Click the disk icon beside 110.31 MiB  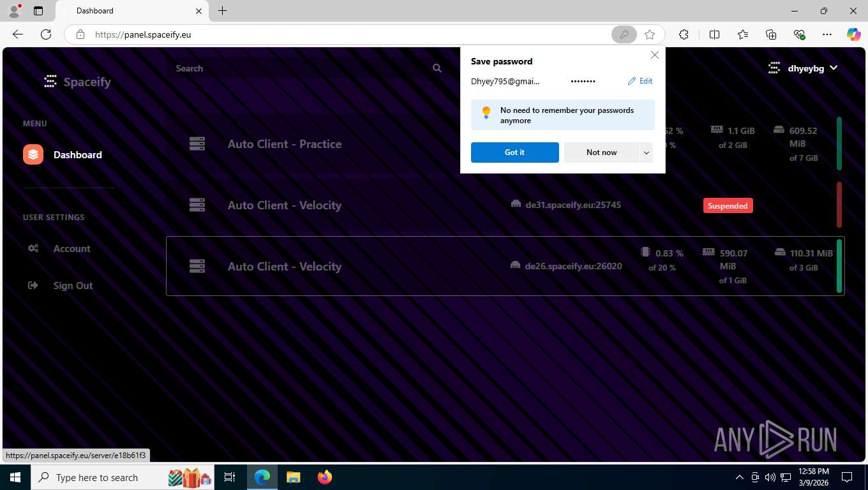779,252
